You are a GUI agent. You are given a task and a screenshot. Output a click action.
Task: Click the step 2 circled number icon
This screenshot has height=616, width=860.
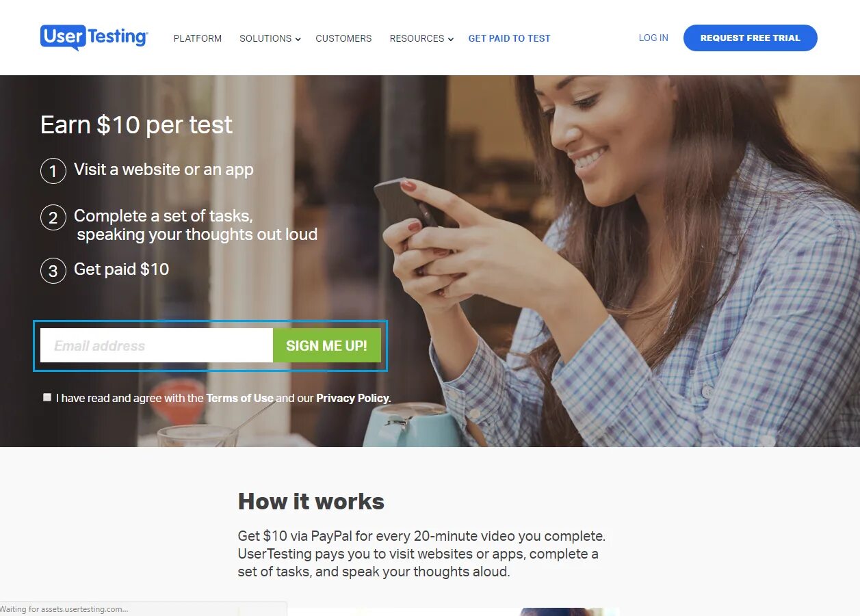[x=53, y=217]
